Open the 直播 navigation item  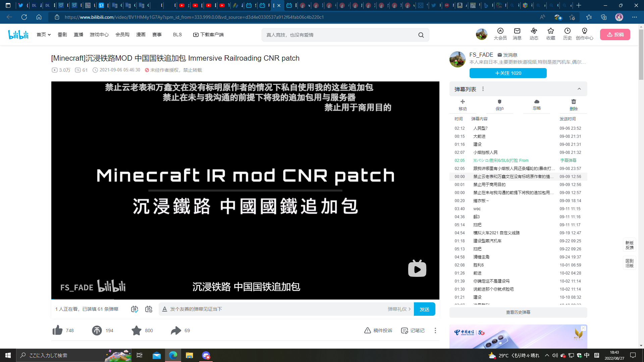click(78, 35)
